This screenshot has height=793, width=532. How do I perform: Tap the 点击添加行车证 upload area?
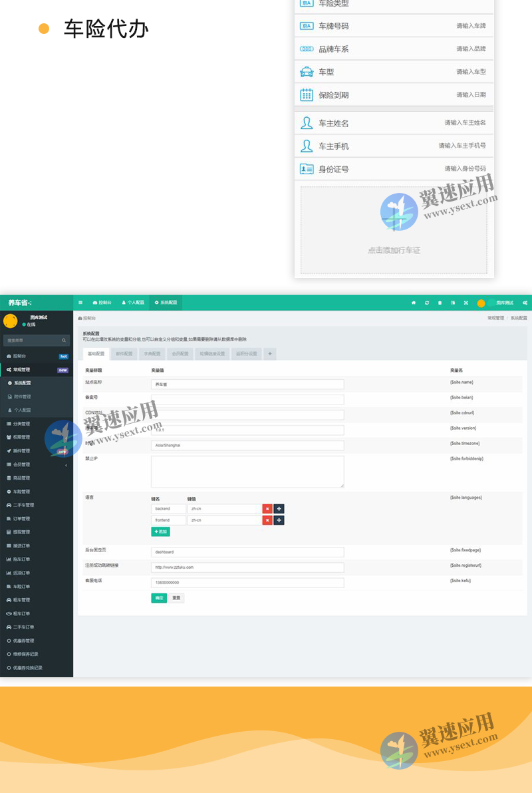point(394,230)
